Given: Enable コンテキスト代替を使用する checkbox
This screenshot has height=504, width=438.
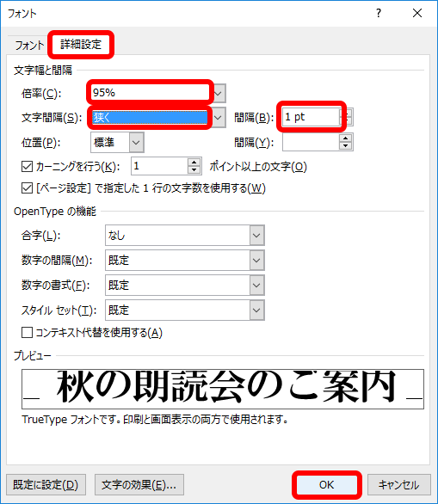Looking at the screenshot, I should 27,332.
